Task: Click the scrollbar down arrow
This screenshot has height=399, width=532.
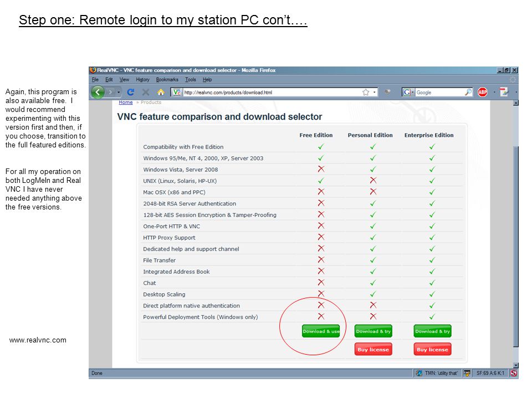Action: 516,365
